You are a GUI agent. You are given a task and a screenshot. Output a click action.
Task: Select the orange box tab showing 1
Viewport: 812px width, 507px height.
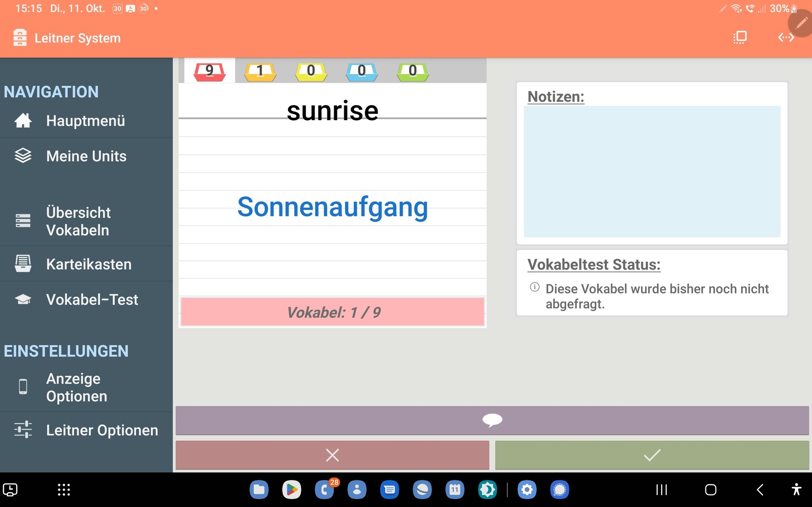tap(260, 71)
